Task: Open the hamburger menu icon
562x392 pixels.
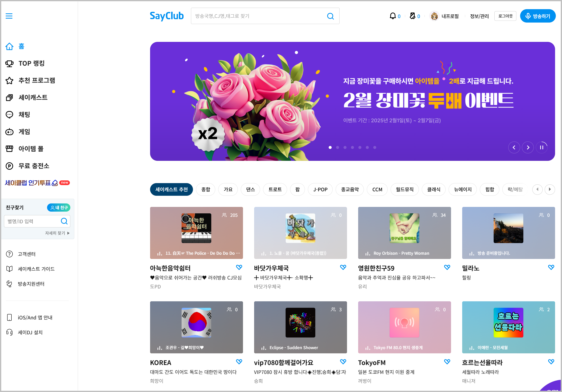Action: coord(9,16)
